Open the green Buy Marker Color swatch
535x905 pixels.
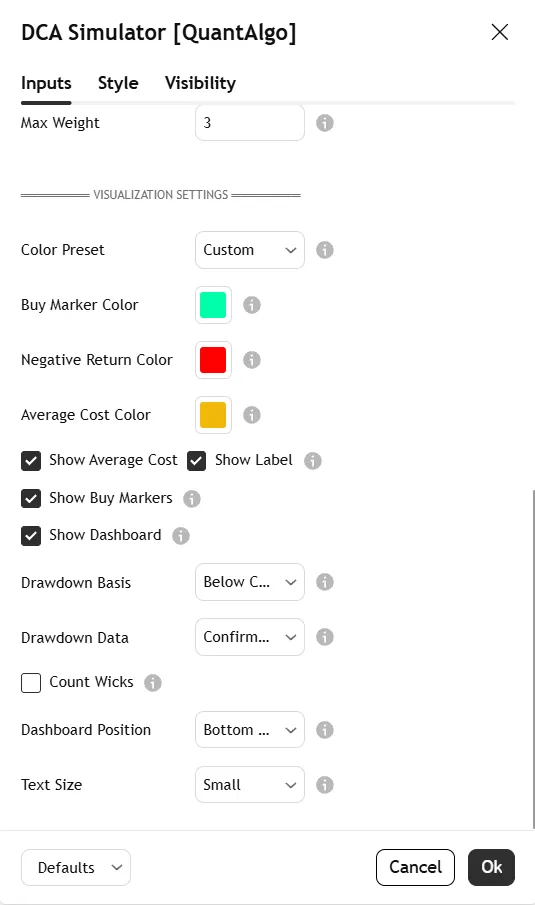click(214, 305)
